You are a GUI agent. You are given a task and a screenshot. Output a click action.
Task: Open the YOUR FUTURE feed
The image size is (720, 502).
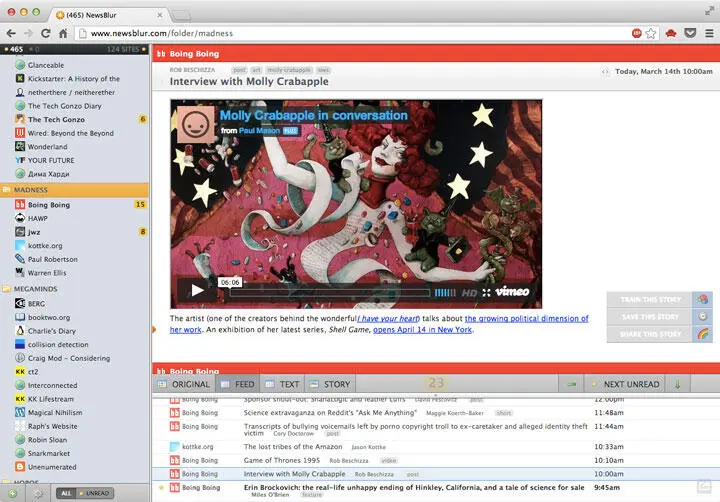pyautogui.click(x=74, y=160)
